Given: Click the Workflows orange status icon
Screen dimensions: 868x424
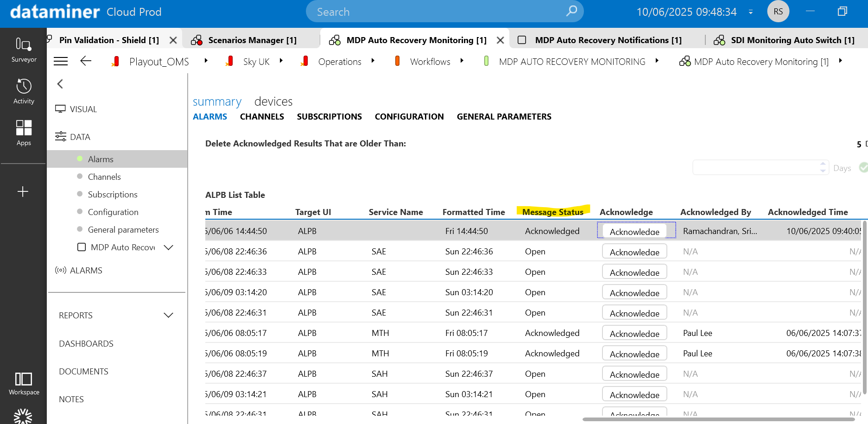Looking at the screenshot, I should point(397,61).
